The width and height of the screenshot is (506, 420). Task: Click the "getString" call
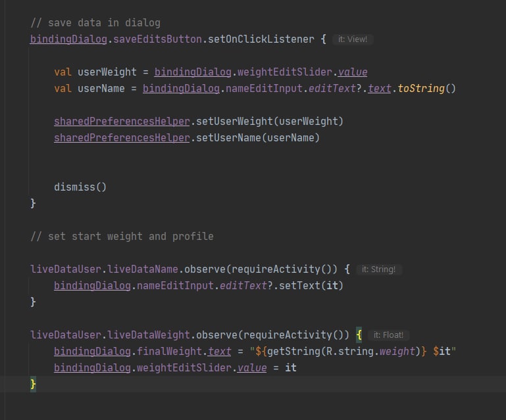[293, 352]
